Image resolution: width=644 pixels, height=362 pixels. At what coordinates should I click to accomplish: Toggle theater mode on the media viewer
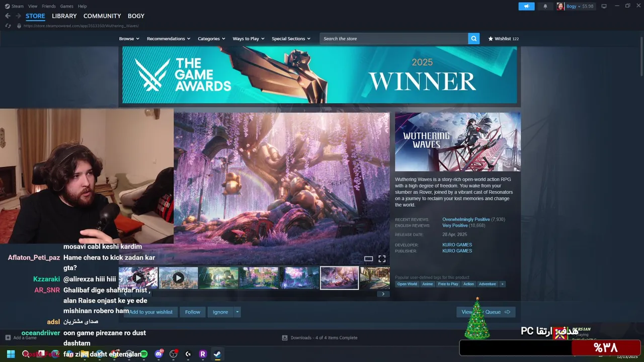[x=368, y=259]
